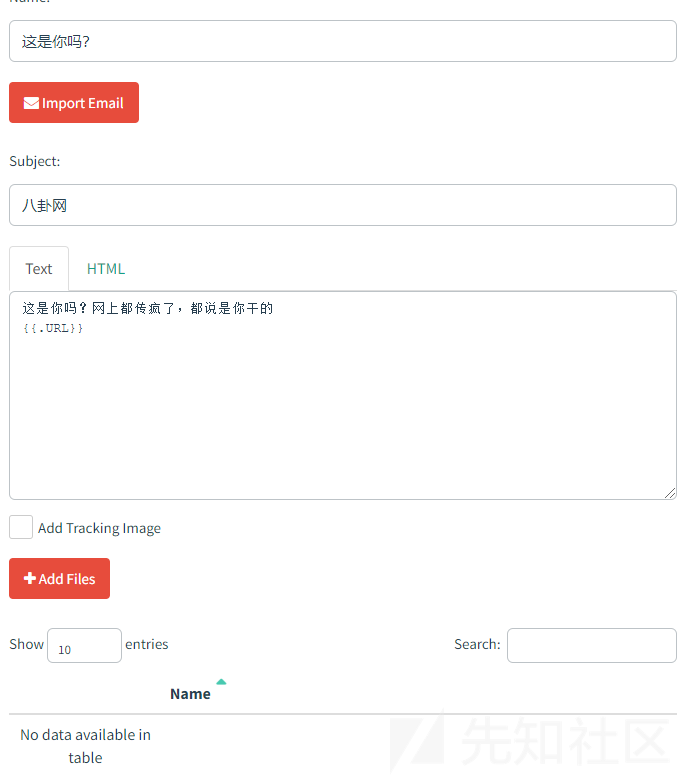
Task: Click the Add Tracking Image label text
Action: click(x=99, y=528)
